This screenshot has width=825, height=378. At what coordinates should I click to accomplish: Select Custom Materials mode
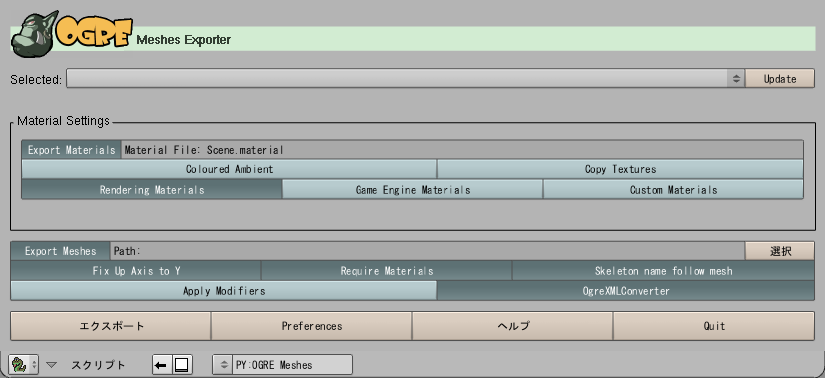click(673, 190)
